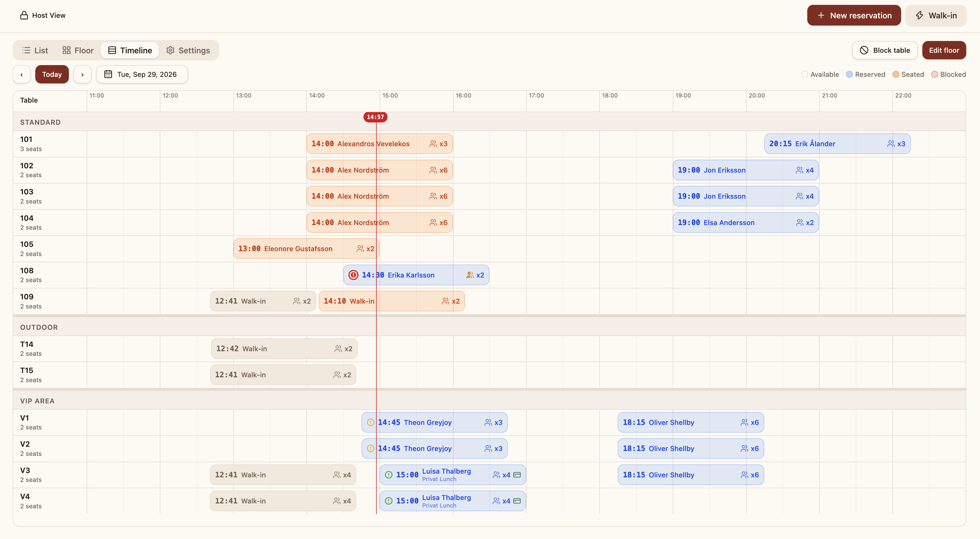Click the guests icon on Erik Ålander reservation
This screenshot has width=980, height=539.
point(890,144)
